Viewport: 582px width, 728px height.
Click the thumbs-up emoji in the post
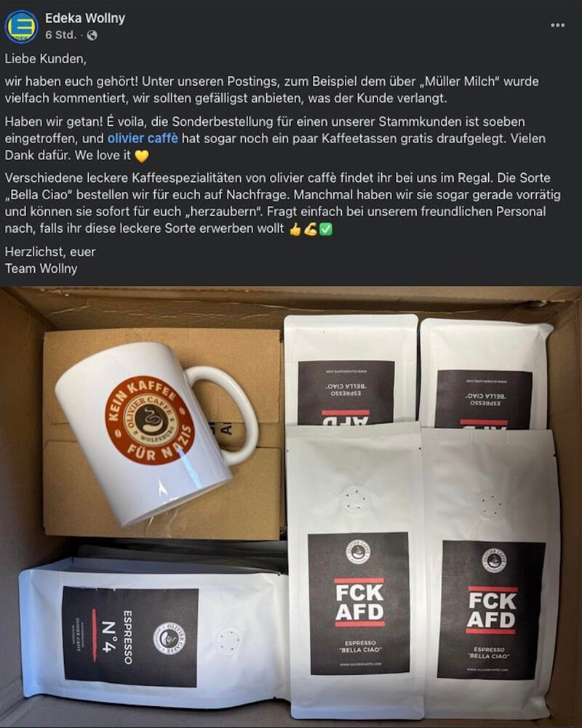click(295, 229)
